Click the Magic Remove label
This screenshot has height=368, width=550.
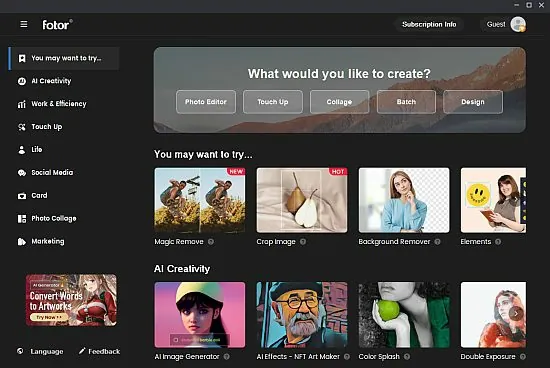pos(179,242)
